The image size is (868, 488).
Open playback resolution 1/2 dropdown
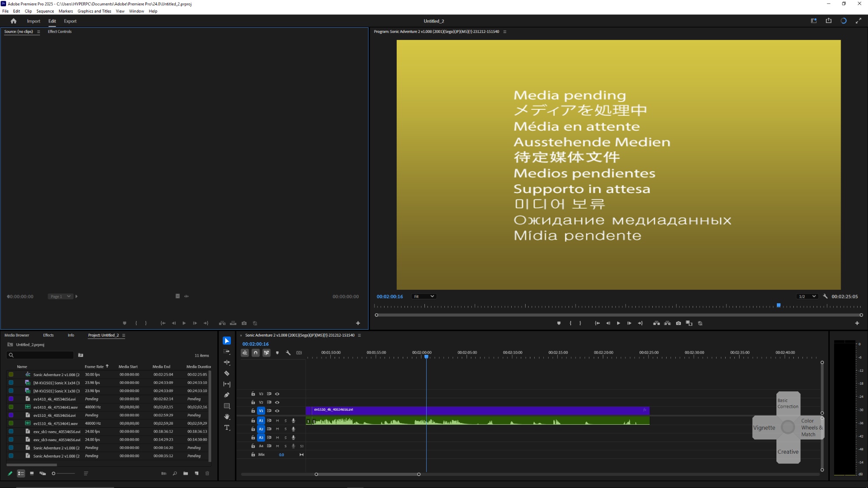point(807,296)
